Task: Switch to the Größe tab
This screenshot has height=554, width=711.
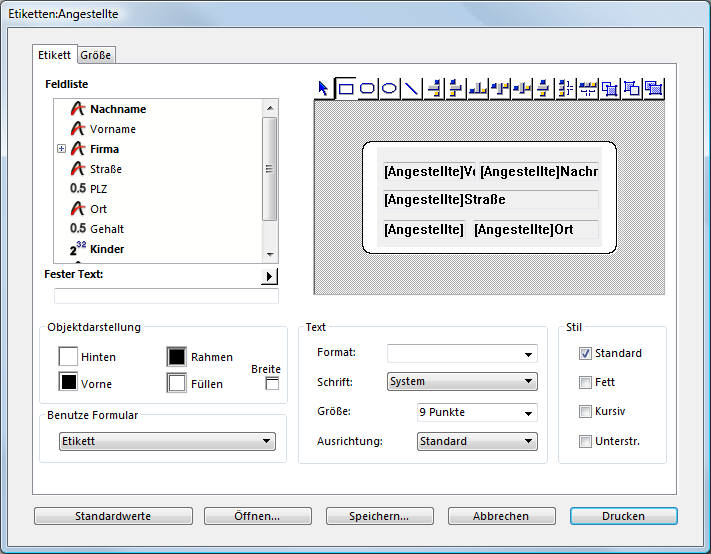Action: [x=96, y=55]
